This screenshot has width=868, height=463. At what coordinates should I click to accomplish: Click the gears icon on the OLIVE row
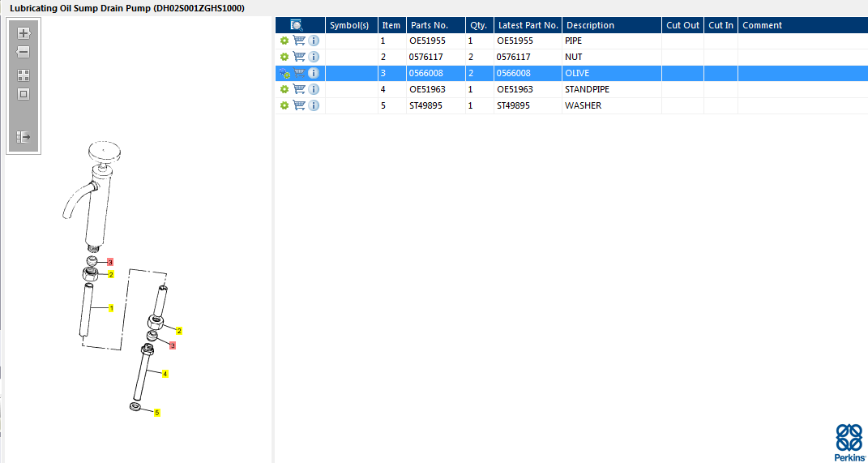284,73
